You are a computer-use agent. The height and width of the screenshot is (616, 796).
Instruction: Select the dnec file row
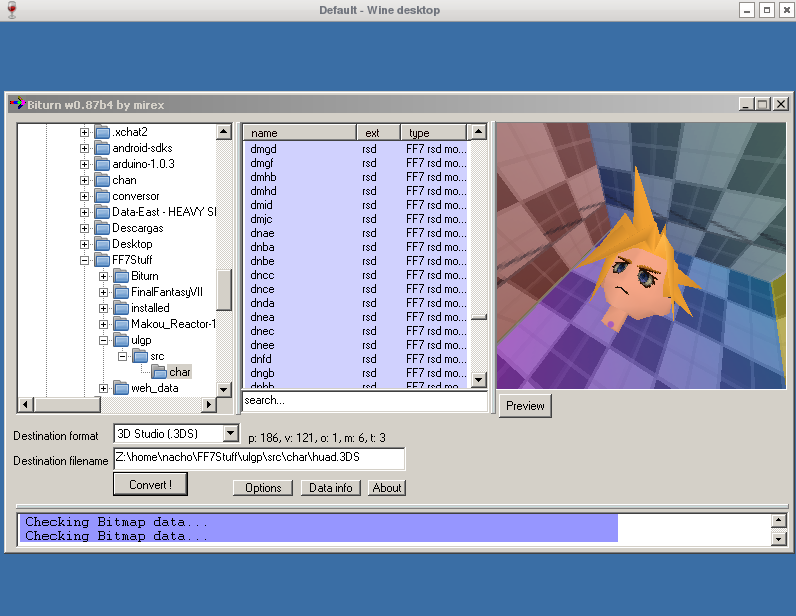click(357, 331)
